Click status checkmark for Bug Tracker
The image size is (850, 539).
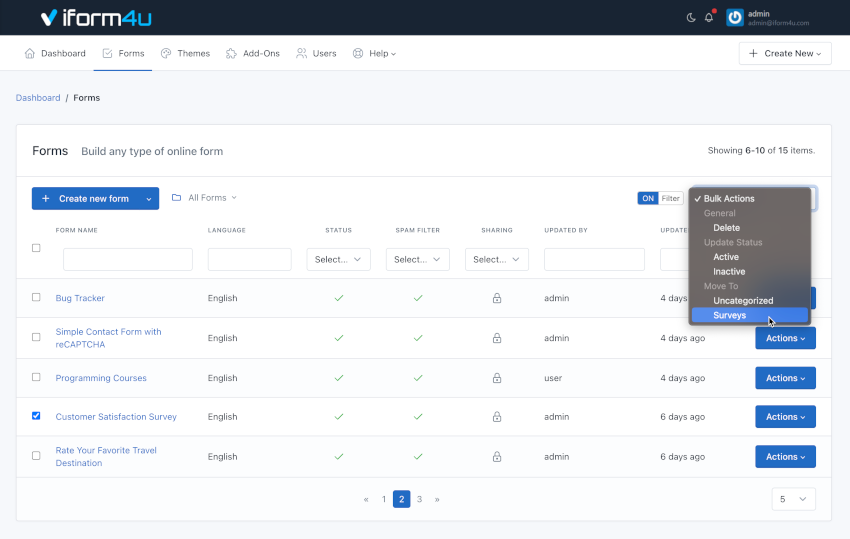tap(339, 298)
